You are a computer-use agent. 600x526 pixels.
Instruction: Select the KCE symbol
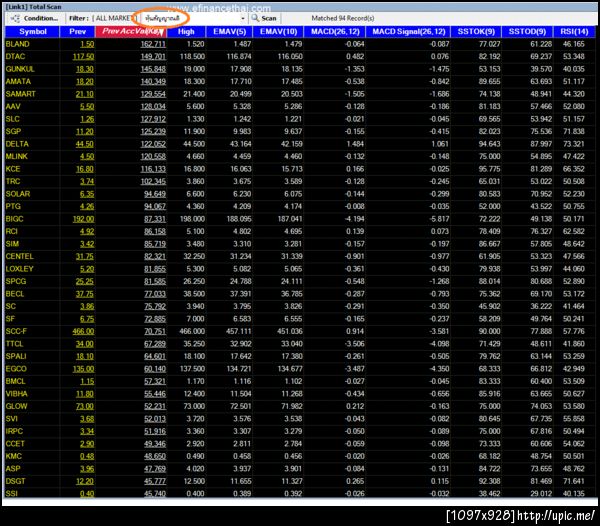(x=13, y=169)
